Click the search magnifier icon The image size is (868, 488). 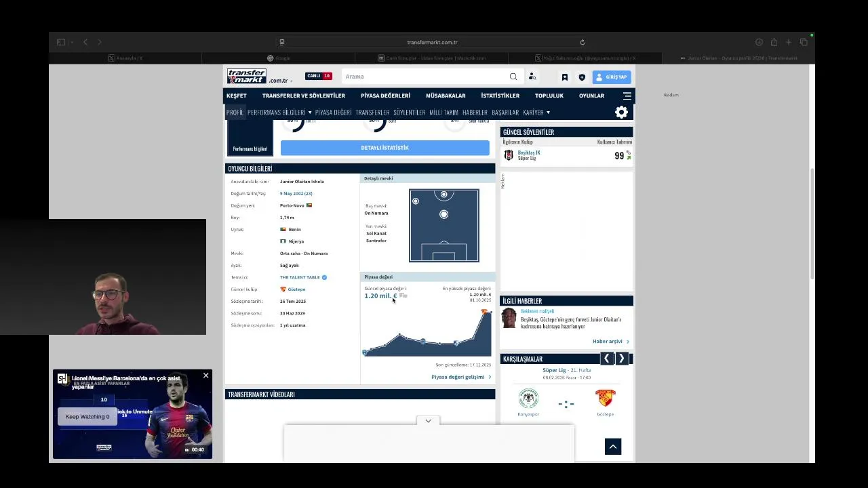[513, 77]
